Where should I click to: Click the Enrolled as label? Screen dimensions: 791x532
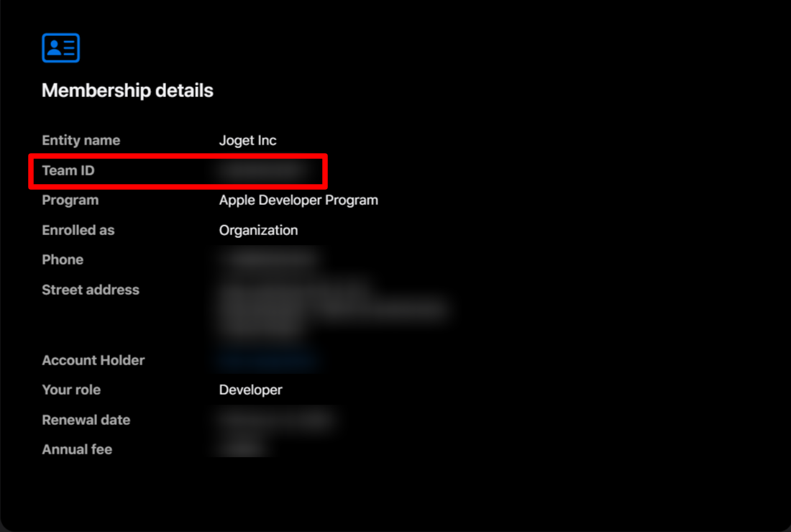[x=78, y=230]
